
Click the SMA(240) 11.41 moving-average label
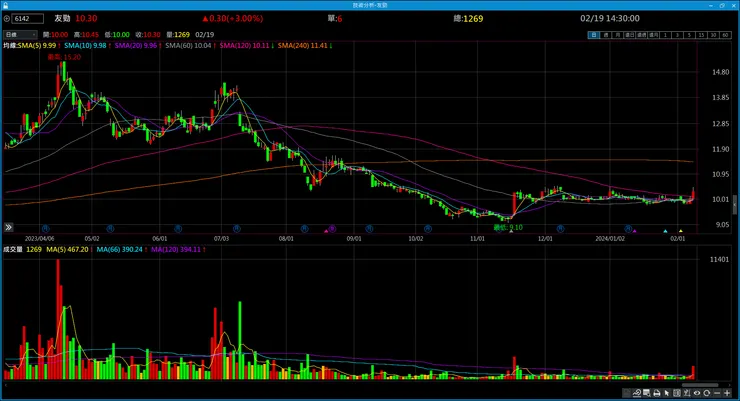302,46
